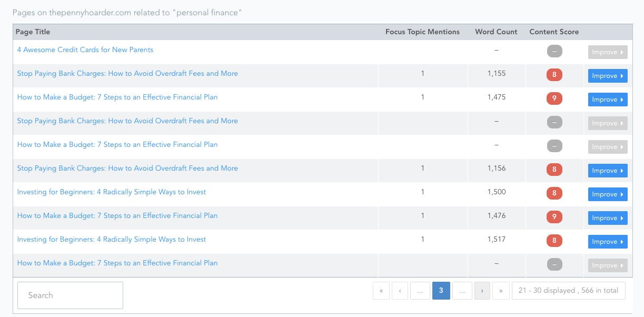Open 'How to Make a Budget' page with 1,475 words
Image resolution: width=644 pixels, height=317 pixels.
(117, 97)
